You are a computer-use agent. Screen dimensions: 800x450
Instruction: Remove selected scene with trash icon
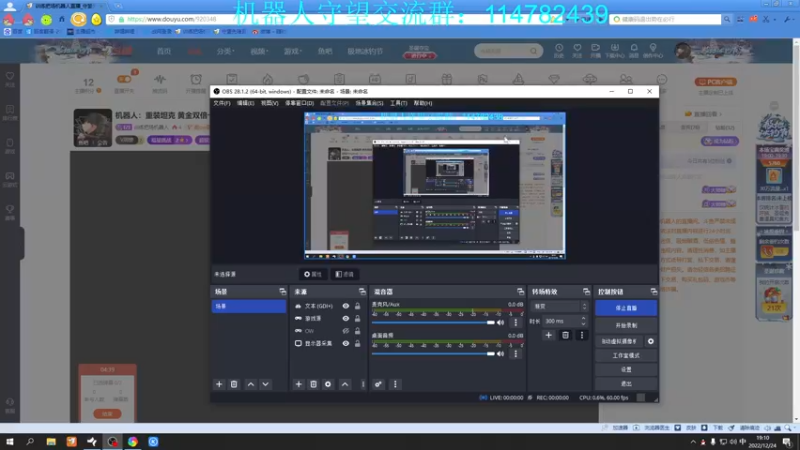click(x=234, y=384)
